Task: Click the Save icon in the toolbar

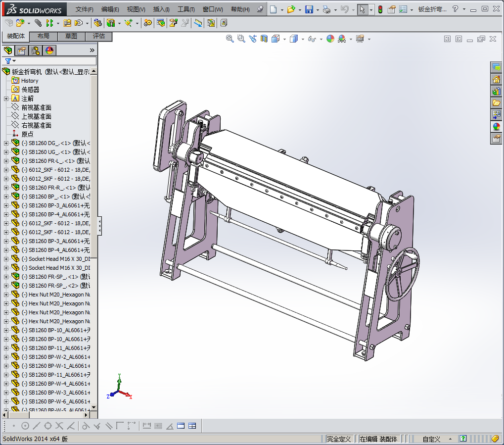Action: pos(309,9)
